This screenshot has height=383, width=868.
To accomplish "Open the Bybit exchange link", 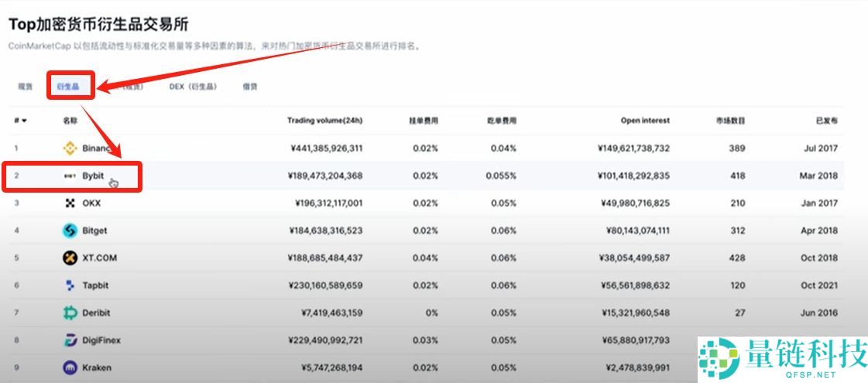I will click(93, 176).
